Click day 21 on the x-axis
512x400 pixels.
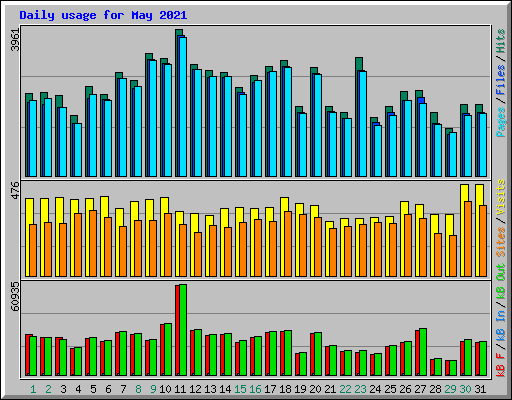coord(330,389)
